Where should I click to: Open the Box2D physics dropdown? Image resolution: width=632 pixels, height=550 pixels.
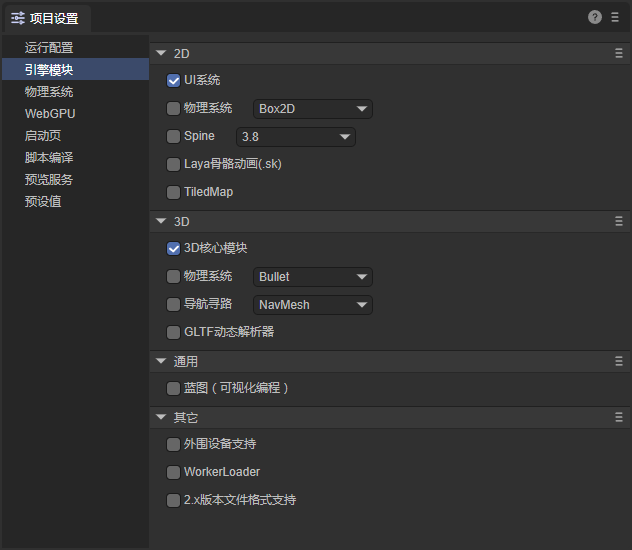312,108
